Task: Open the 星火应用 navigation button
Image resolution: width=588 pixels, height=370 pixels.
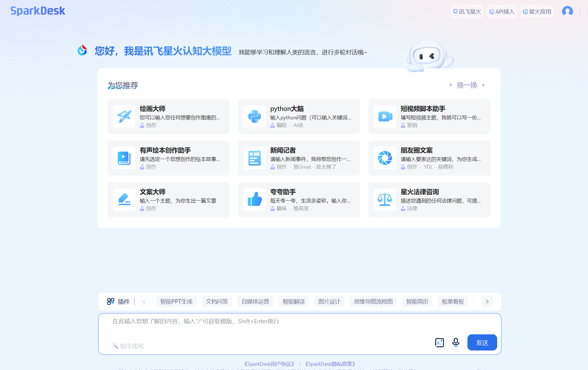Action: [537, 12]
